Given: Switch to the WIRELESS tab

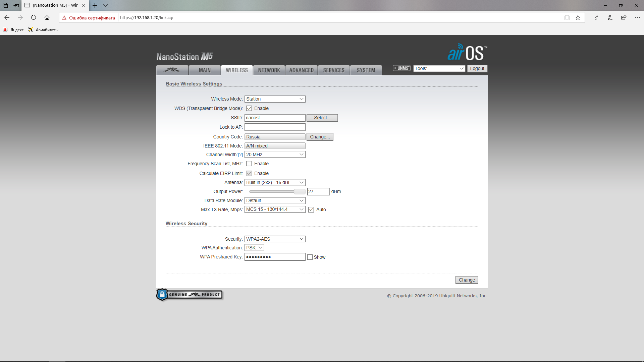Looking at the screenshot, I should pos(237,70).
